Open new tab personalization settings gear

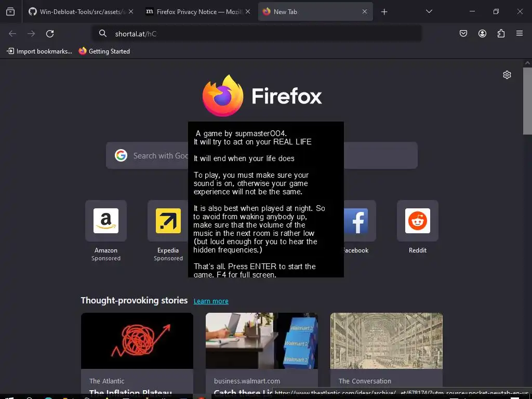[507, 75]
